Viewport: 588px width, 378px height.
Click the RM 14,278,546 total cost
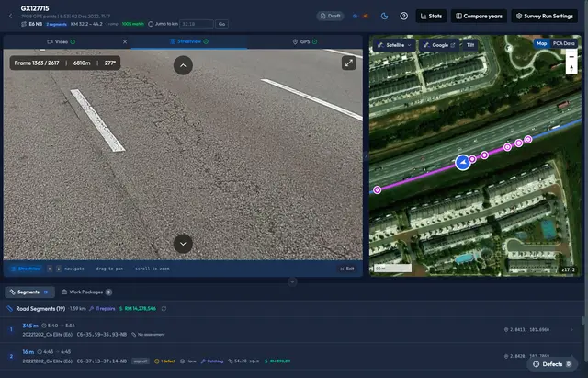click(x=137, y=308)
